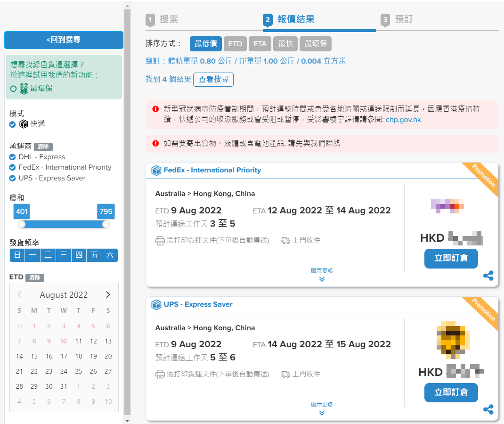Click the pickup truck icon in FedEx card

pos(285,240)
